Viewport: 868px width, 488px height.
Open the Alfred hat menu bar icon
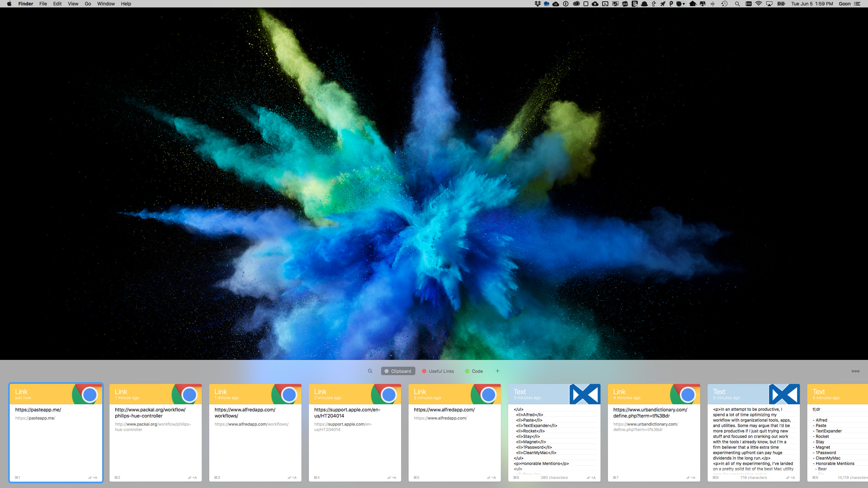tap(645, 4)
